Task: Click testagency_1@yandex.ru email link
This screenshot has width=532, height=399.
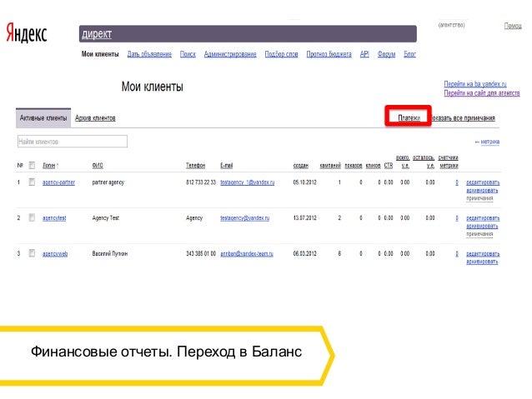Action: [248, 182]
